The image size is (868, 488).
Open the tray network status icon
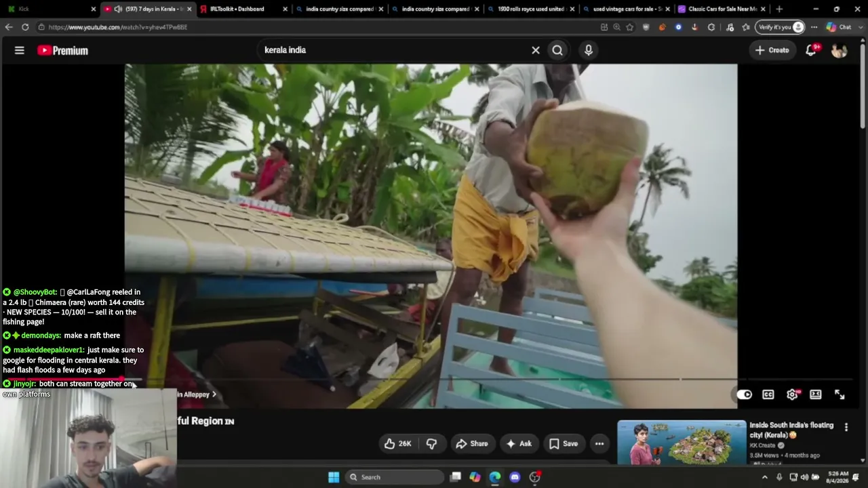pyautogui.click(x=793, y=477)
